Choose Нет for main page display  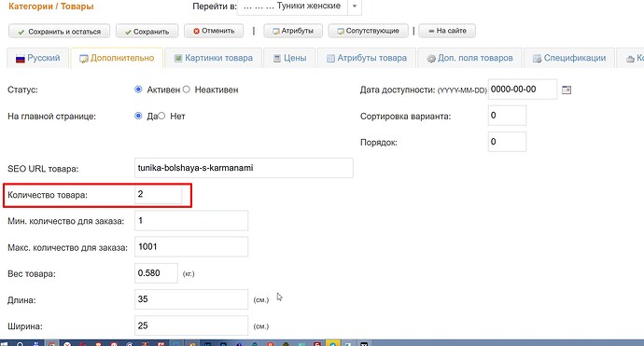pyautogui.click(x=161, y=116)
